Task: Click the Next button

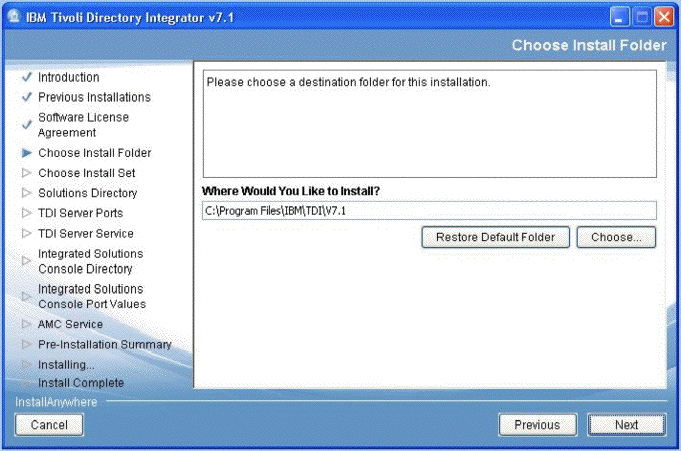Action: 626,424
